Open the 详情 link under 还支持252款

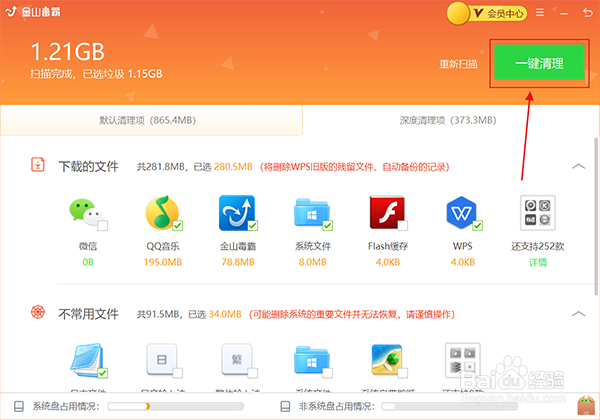point(538,262)
